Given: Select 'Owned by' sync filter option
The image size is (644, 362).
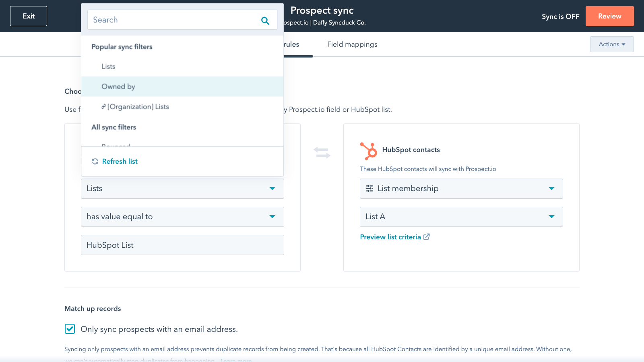Looking at the screenshot, I should [118, 86].
